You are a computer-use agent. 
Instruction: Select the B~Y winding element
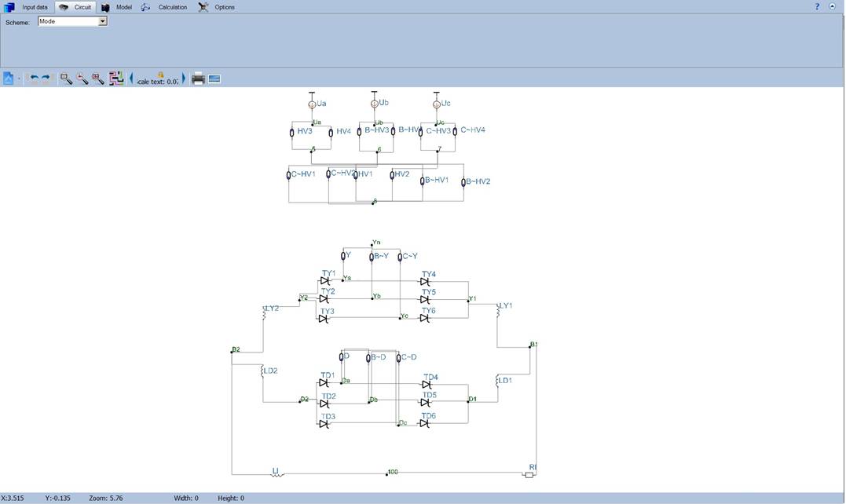(x=372, y=257)
